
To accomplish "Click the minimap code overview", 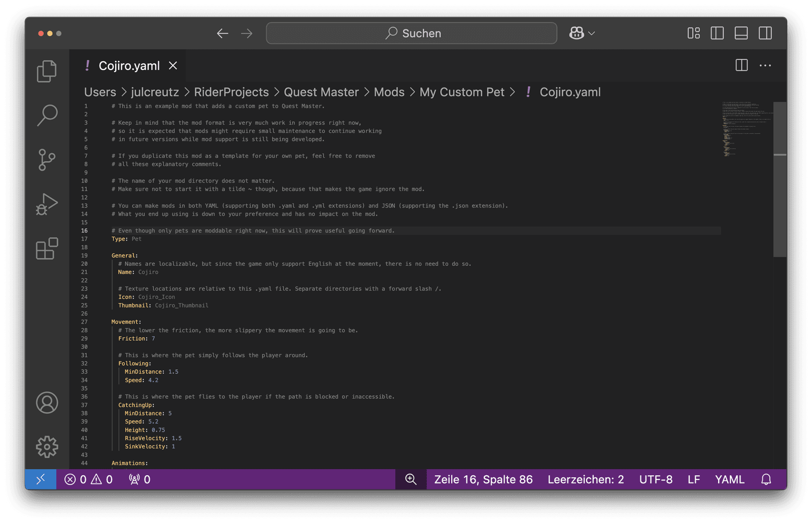I will (747, 129).
